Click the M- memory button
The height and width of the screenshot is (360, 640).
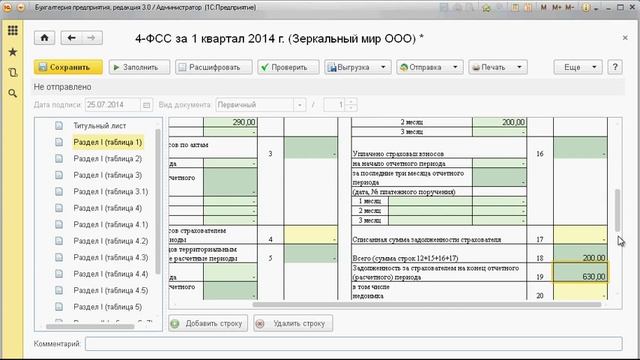(569, 7)
